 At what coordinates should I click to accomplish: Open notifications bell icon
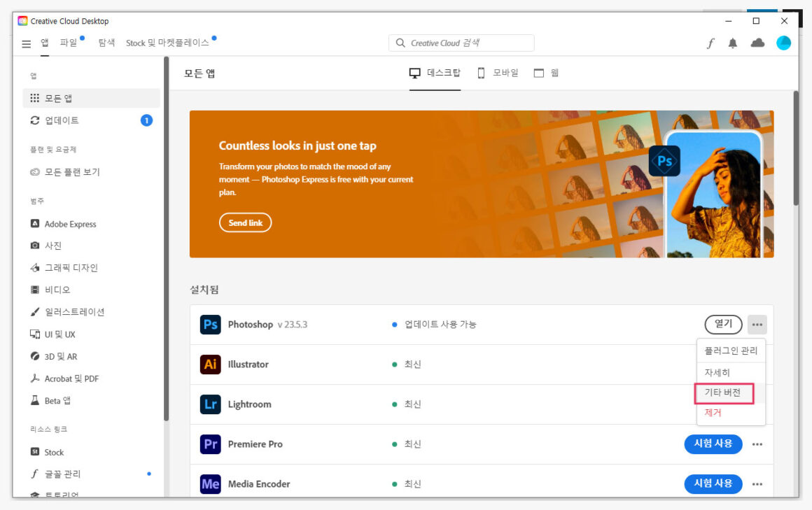(733, 43)
